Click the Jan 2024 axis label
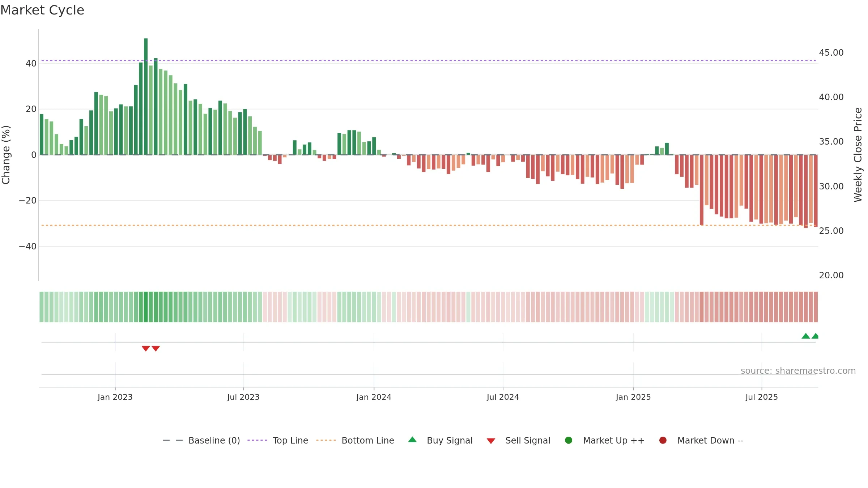The width and height of the screenshot is (868, 488). click(374, 397)
